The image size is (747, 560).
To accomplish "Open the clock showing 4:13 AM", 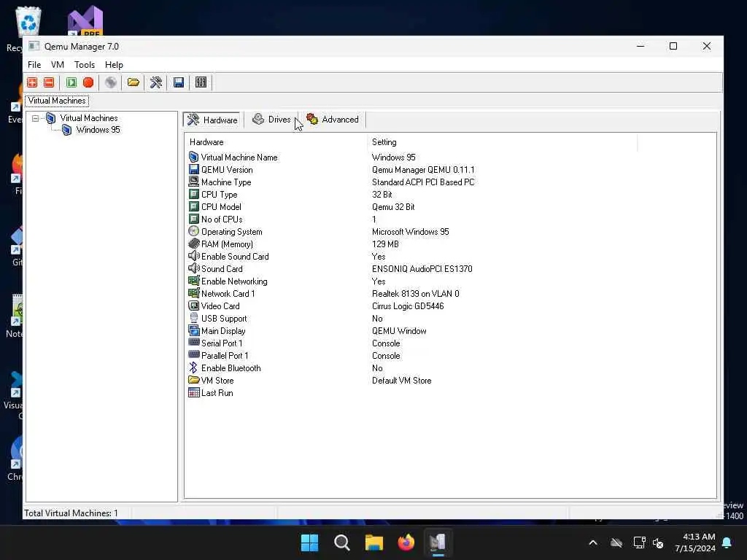I will click(695, 542).
